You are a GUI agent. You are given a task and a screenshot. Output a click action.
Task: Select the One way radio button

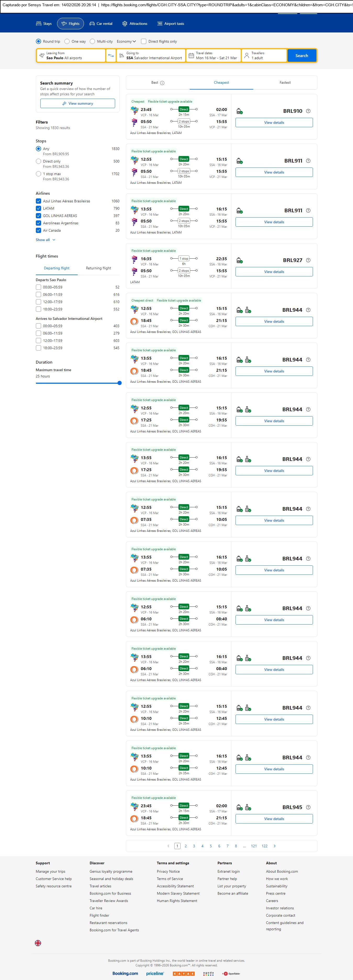(x=67, y=41)
